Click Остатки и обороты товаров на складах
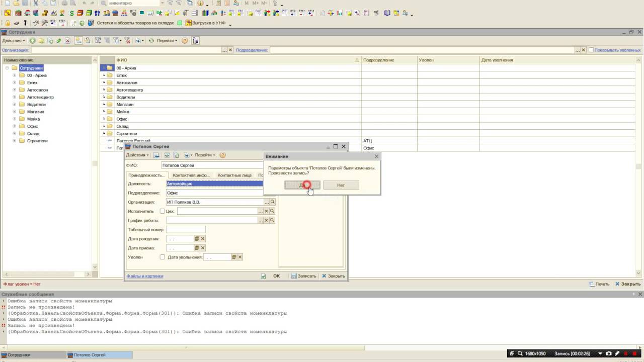This screenshot has width=644, height=362. tap(135, 23)
